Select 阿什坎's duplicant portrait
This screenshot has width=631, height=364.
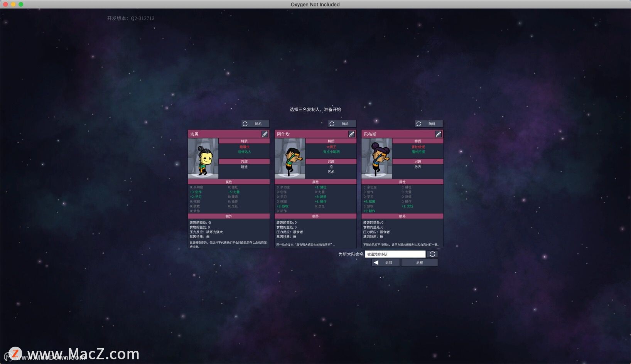coord(290,158)
